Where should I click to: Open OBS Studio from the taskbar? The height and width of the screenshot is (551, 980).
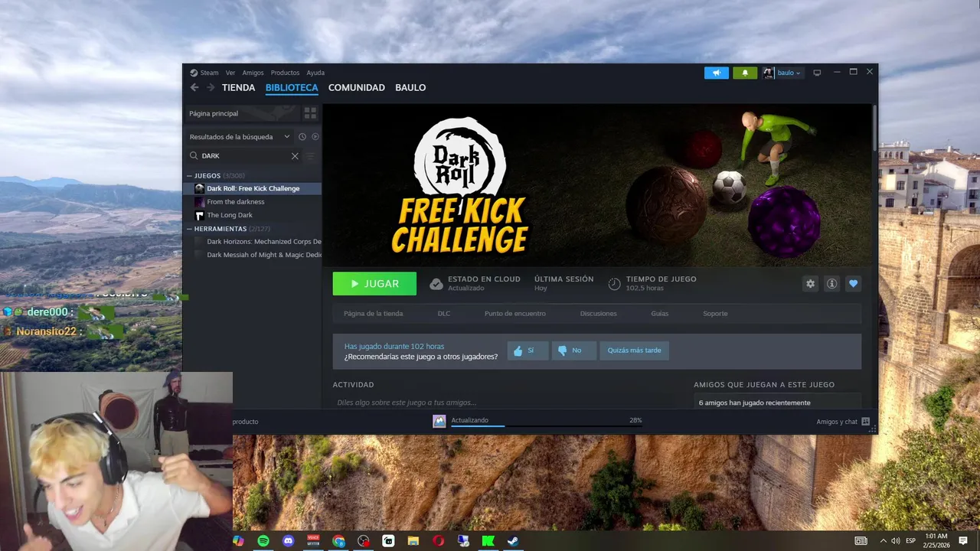(364, 540)
